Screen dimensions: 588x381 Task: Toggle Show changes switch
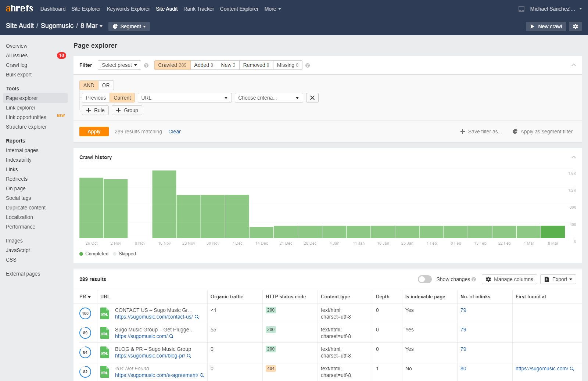(x=425, y=279)
